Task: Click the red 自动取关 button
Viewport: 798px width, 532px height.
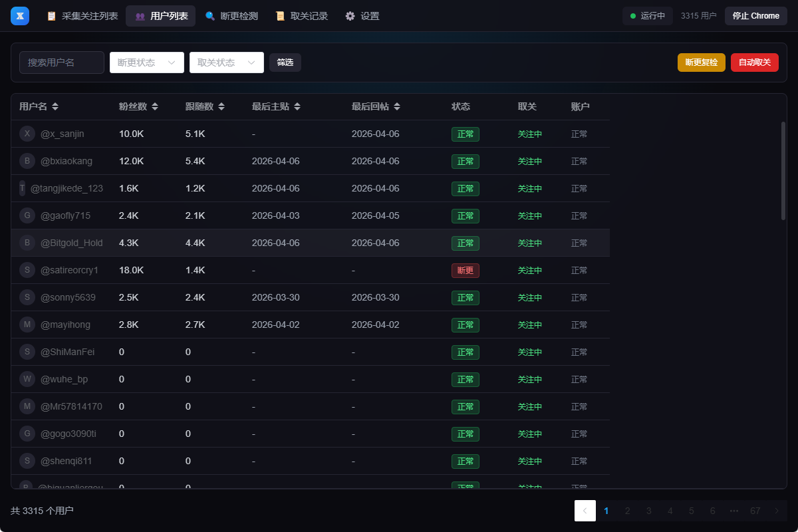Action: coord(754,62)
